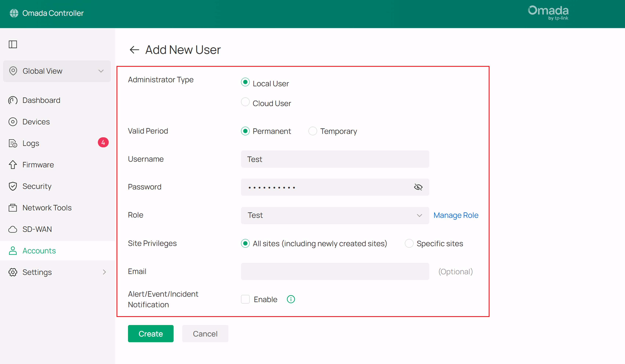Click the Omada by tp-link logo
This screenshot has width=625, height=364.
point(548,13)
